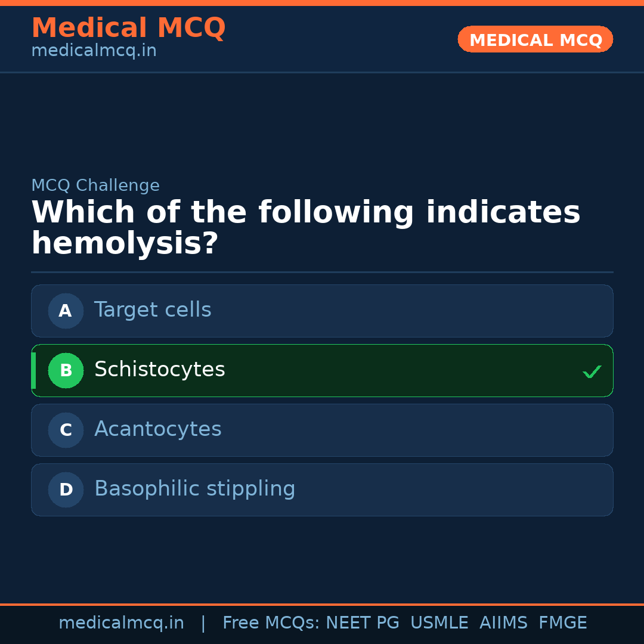Click the hemolysis question text

(x=305, y=227)
